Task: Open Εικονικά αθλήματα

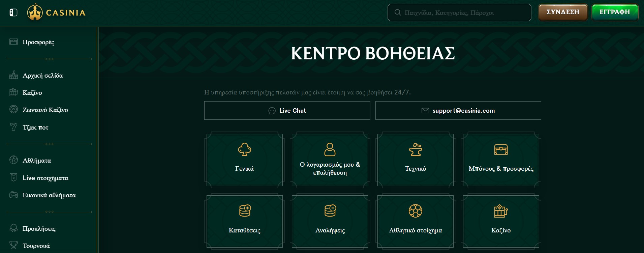Action: click(x=49, y=195)
